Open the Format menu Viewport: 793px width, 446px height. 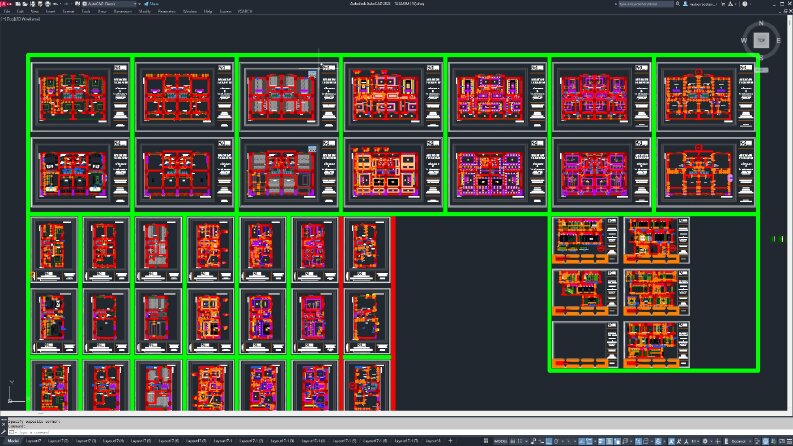[68, 11]
